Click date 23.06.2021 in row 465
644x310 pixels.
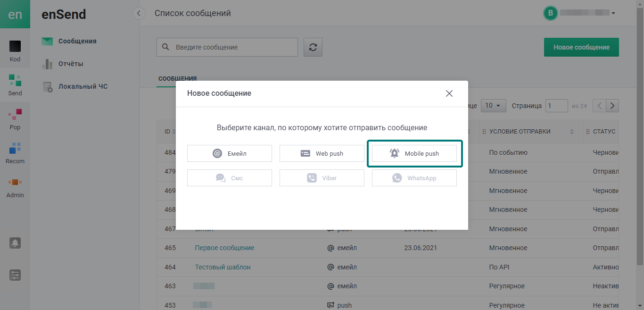(x=421, y=248)
